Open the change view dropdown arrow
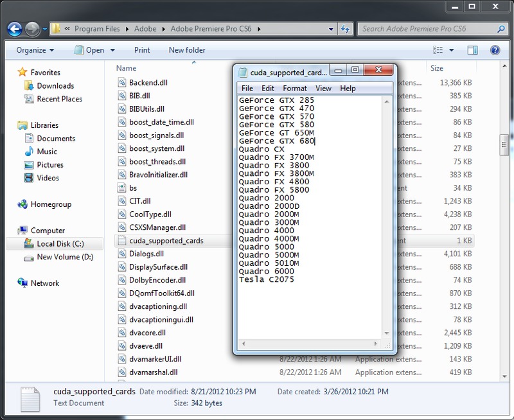 tap(452, 50)
